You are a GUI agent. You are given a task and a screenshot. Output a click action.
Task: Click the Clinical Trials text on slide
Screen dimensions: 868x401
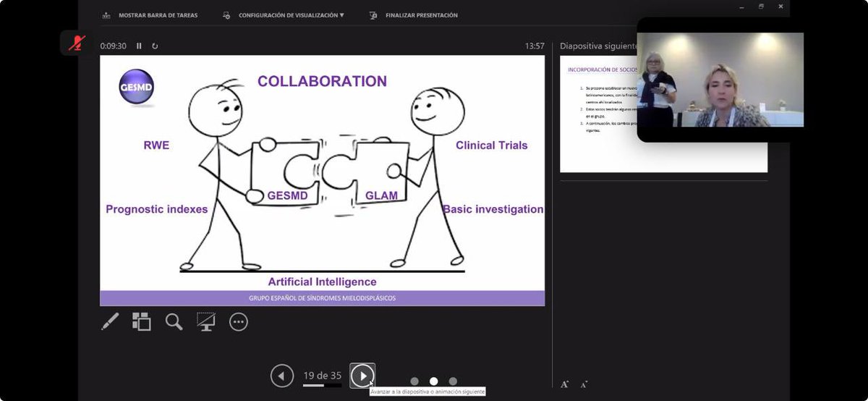click(x=492, y=145)
